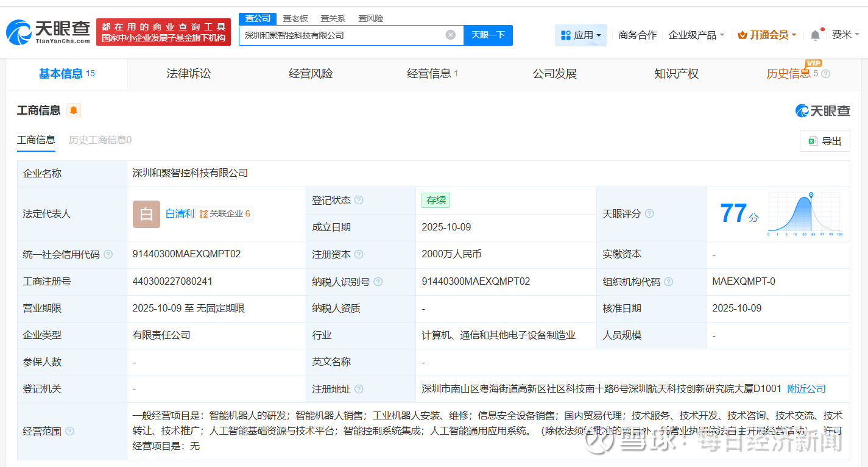Open the 附近公司 nearby companies link
868x467 pixels.
(806, 389)
